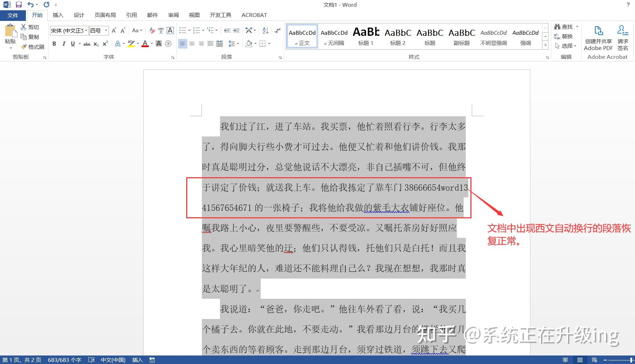635x364 pixels.
Task: Click the proofing status icon in the status bar
Action: pyautogui.click(x=91, y=360)
